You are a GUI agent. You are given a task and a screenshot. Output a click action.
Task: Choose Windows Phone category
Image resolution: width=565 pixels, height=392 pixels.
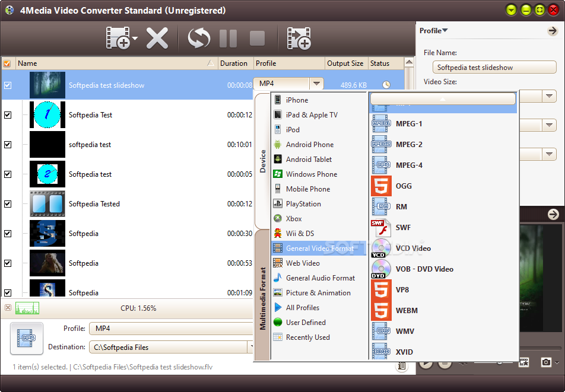[x=319, y=174]
